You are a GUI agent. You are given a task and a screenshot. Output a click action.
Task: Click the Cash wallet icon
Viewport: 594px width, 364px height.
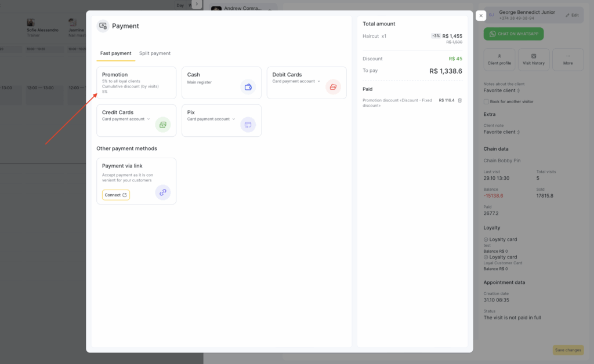[248, 87]
